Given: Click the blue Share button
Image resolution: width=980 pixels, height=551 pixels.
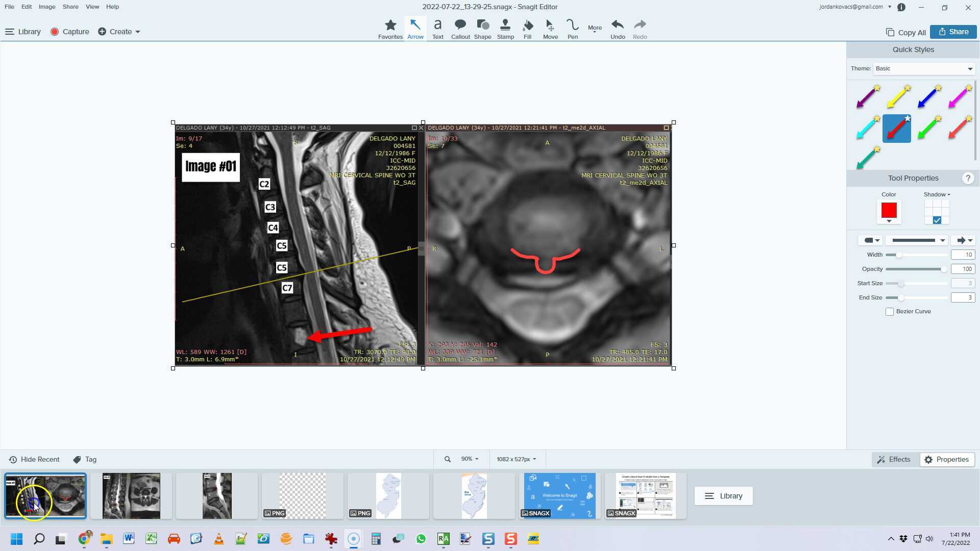Looking at the screenshot, I should pyautogui.click(x=953, y=32).
